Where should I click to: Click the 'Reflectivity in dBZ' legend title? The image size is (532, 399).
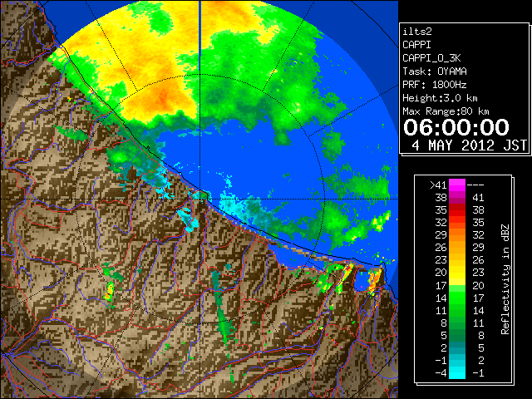click(505, 279)
